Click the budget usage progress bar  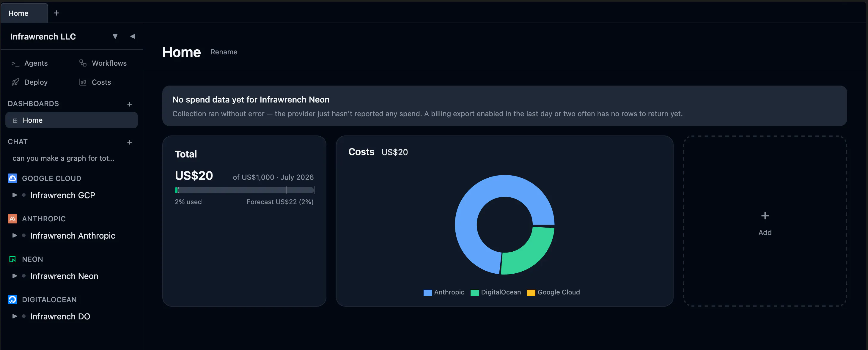(x=244, y=190)
